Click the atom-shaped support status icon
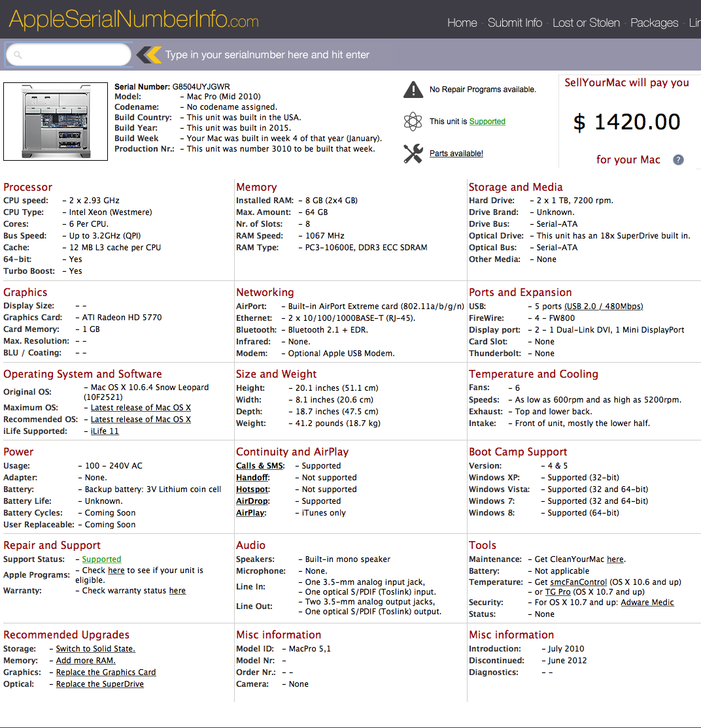The image size is (701, 728). coord(413,122)
